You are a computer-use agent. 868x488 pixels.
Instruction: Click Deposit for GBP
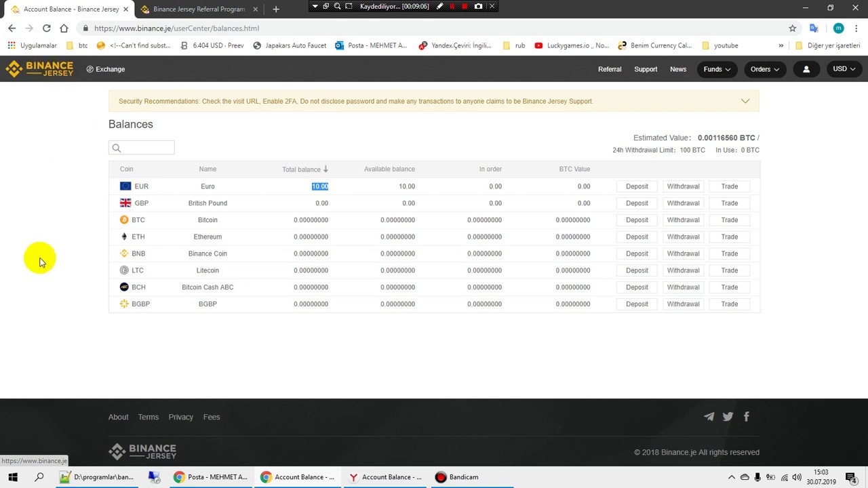click(637, 203)
